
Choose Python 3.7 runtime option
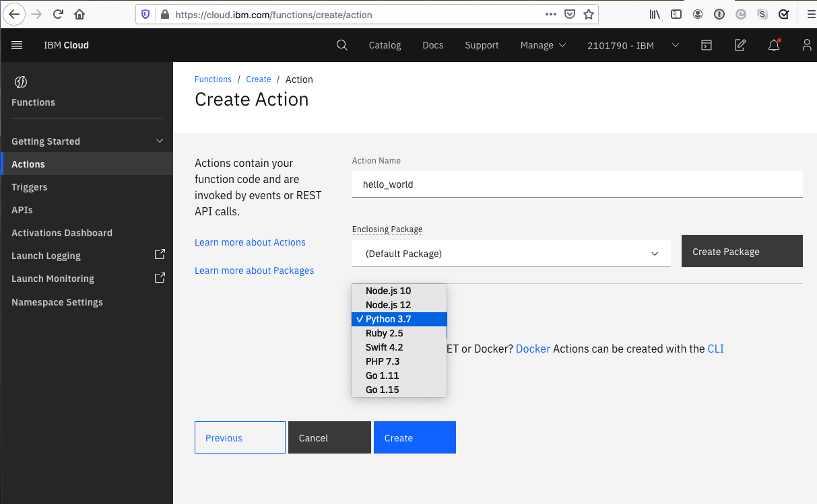[399, 319]
